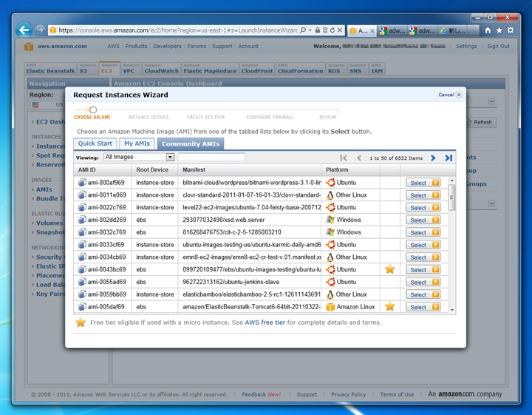Click the AMI list scrollbar thumb
This screenshot has width=532, height=415.
(x=451, y=198)
